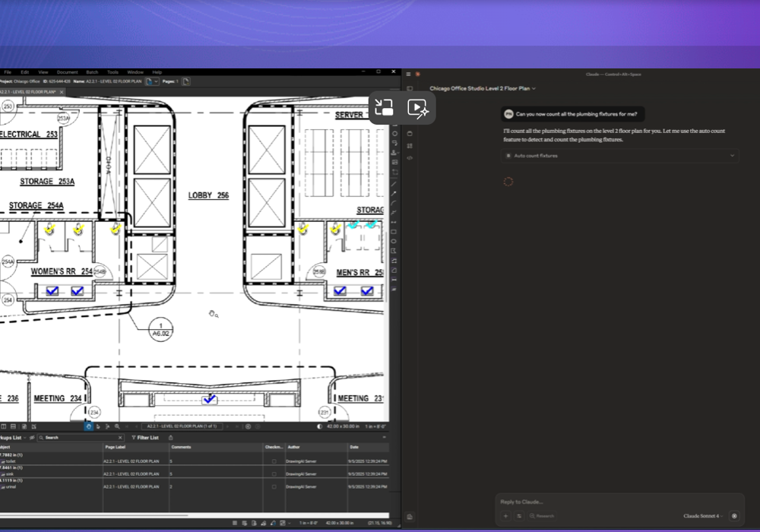Tick the checkmark box for the sink row

(274, 473)
